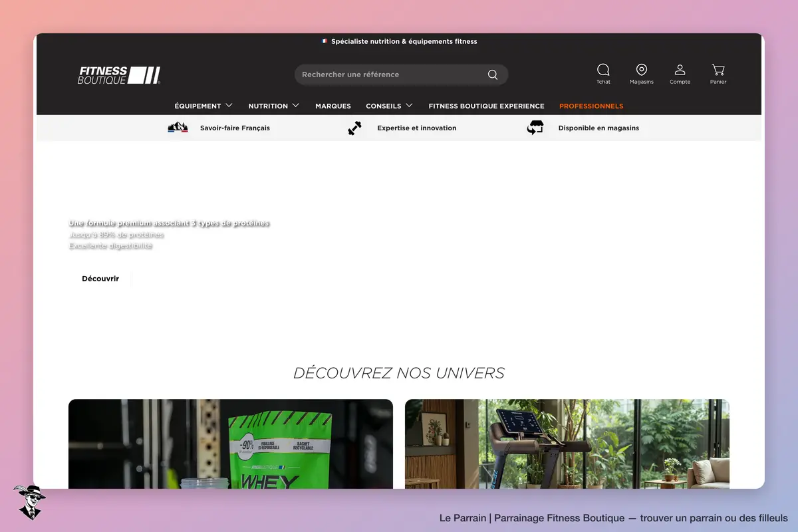Click the store icon beside Disponible en magasins

(535, 128)
